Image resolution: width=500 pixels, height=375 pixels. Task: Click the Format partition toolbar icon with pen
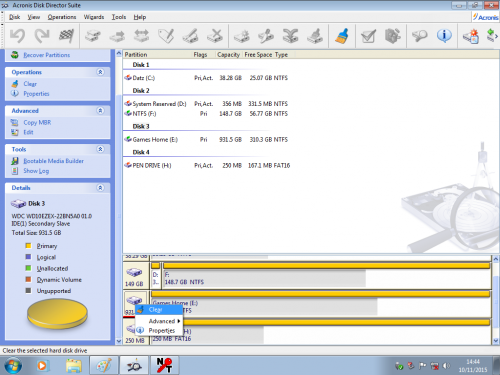[190, 36]
